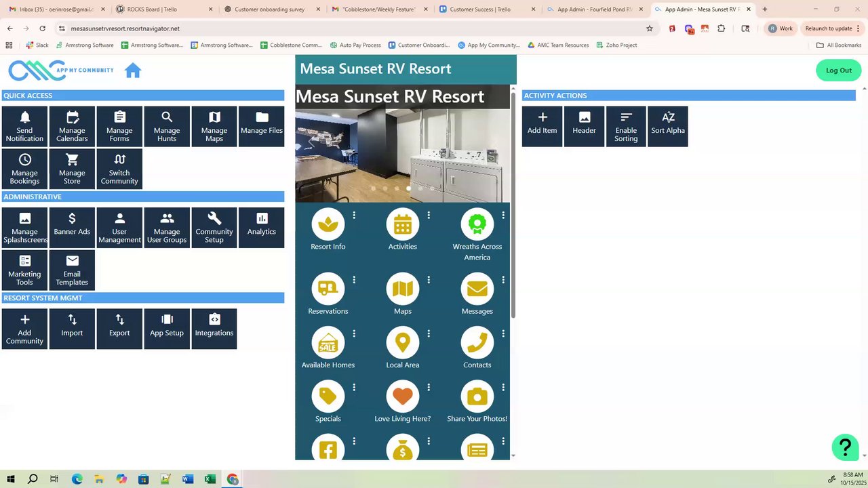Switch to Customer onboarding survey tab

tap(271, 9)
